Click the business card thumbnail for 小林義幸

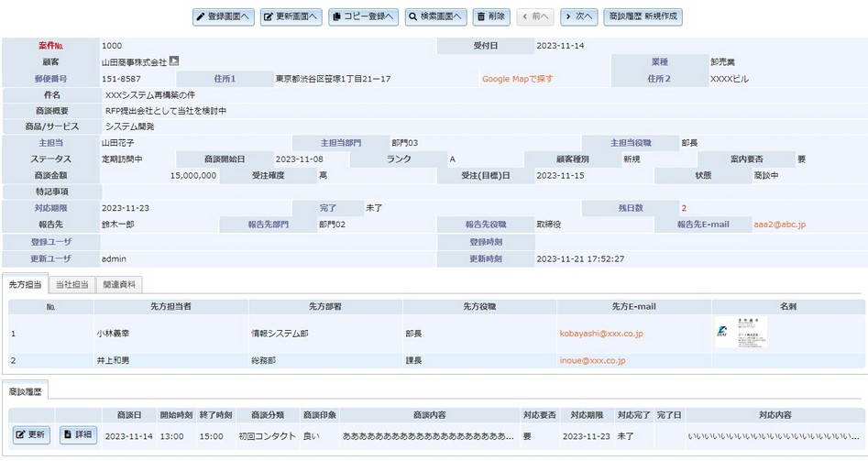coord(741,333)
